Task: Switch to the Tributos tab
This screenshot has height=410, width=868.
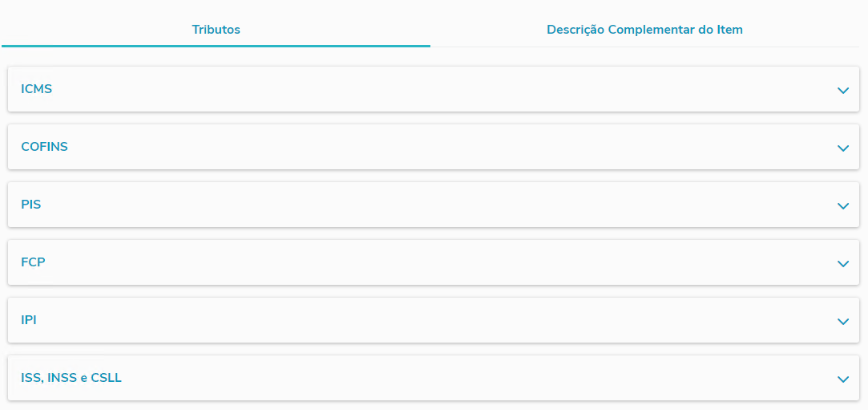Action: point(216,30)
